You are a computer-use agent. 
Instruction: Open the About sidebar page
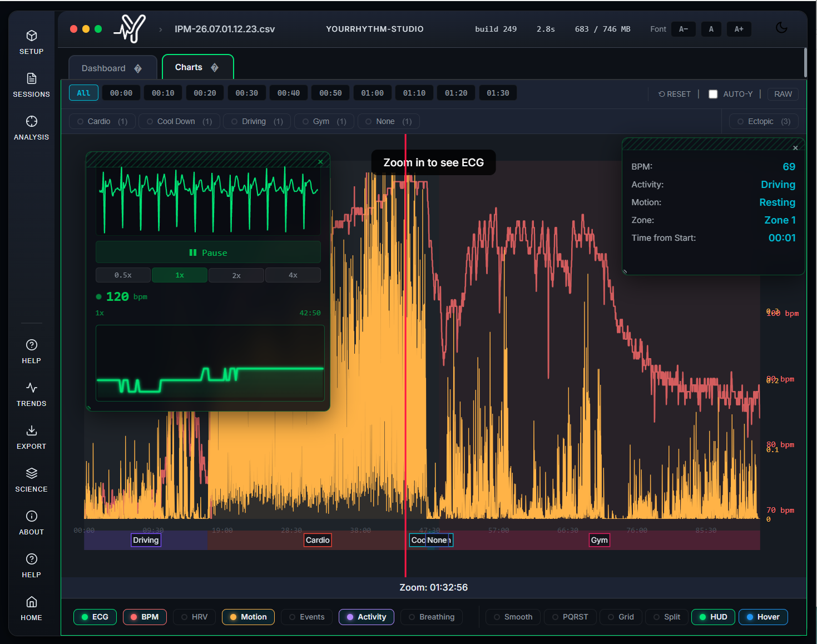point(32,523)
